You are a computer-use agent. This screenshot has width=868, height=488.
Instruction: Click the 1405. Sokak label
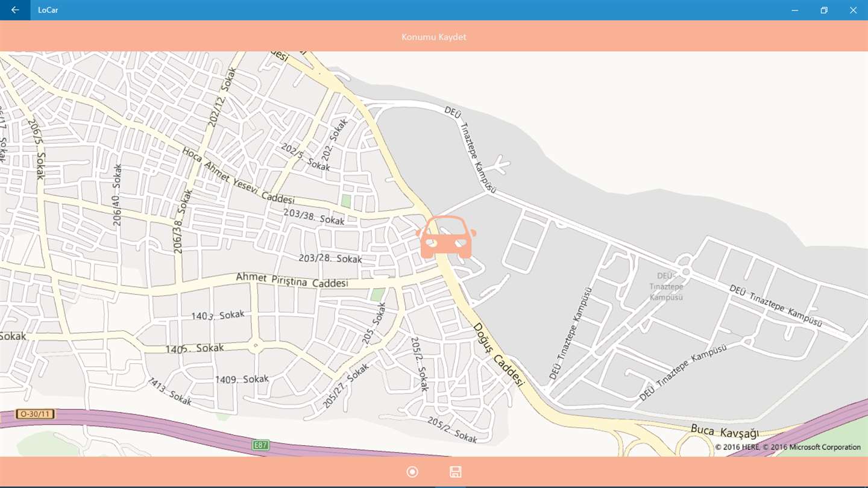click(x=194, y=348)
